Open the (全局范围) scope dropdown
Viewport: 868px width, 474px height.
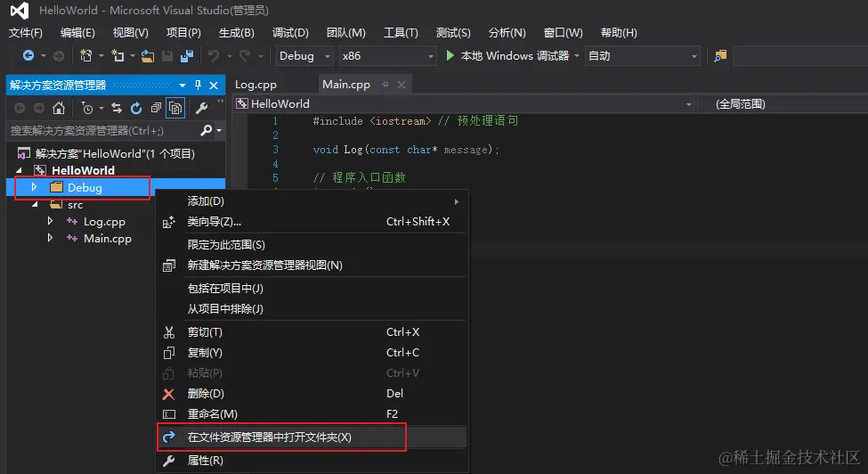pyautogui.click(x=783, y=104)
